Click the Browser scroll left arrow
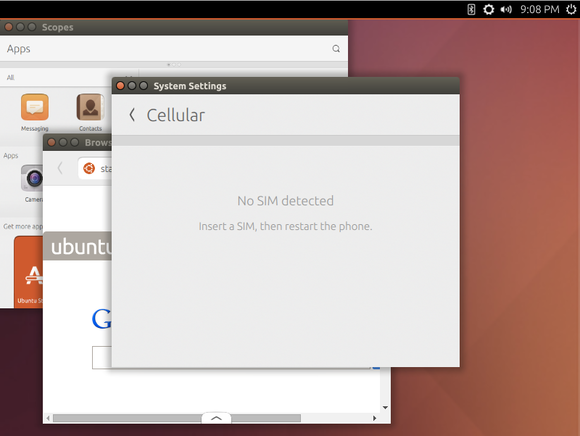The image size is (580, 436). point(48,418)
